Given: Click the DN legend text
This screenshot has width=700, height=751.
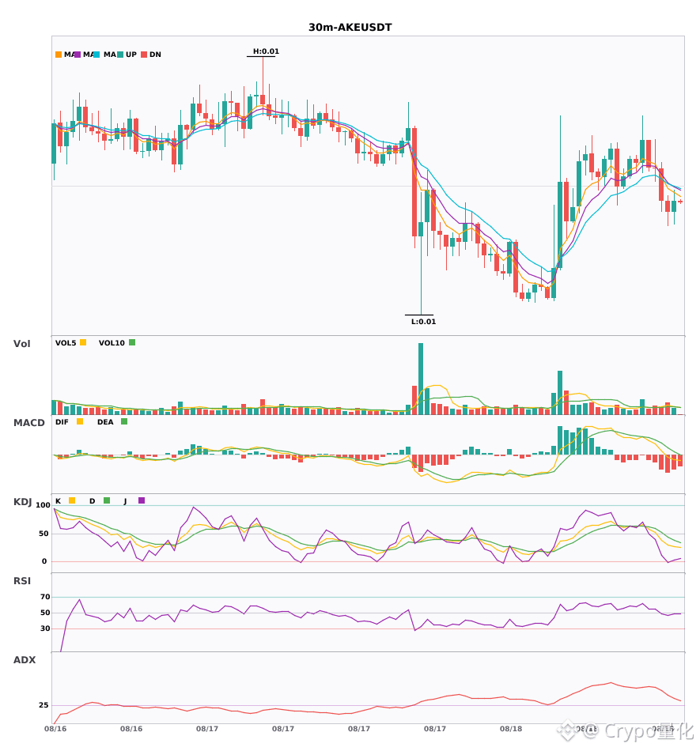Looking at the screenshot, I should coord(155,55).
